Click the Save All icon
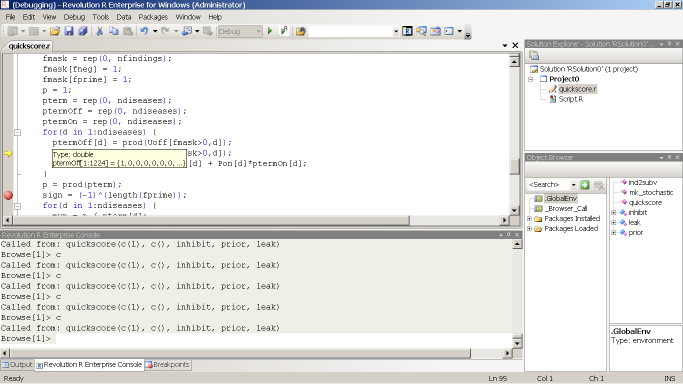This screenshot has height=384, width=683. [83, 31]
